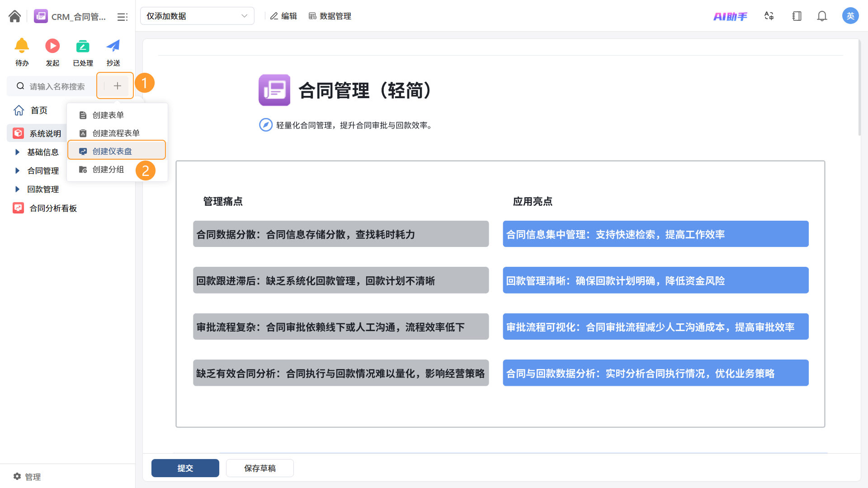868x488 pixels.
Task: Expand the 基础信息 group
Action: point(17,152)
